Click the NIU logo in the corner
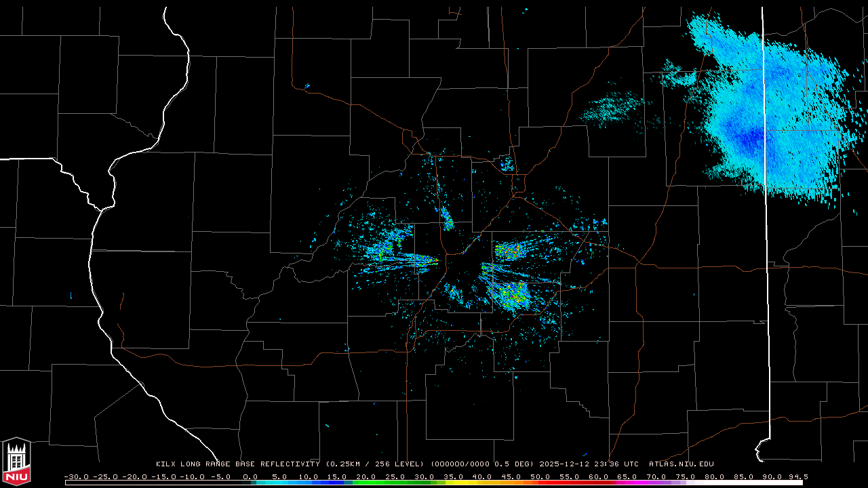 (x=16, y=462)
